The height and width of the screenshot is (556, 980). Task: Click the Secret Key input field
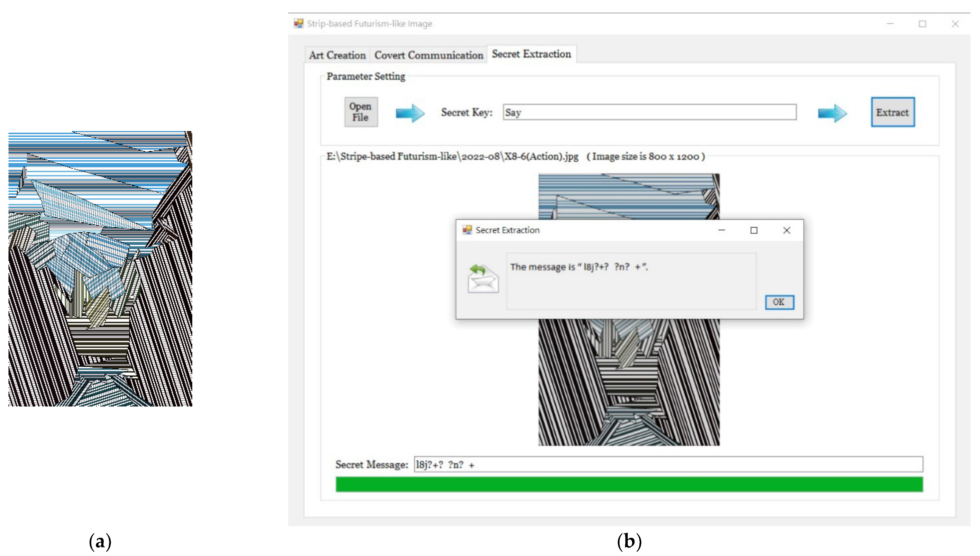[649, 112]
